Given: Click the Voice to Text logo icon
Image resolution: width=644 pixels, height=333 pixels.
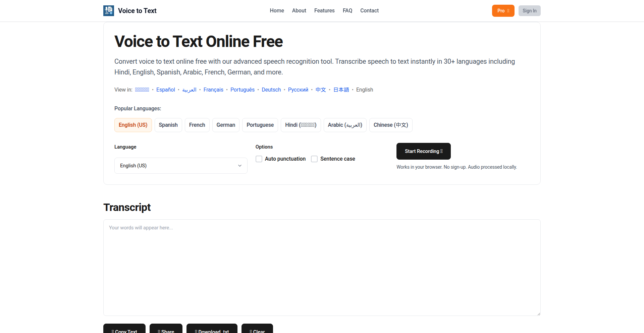Looking at the screenshot, I should [x=109, y=11].
